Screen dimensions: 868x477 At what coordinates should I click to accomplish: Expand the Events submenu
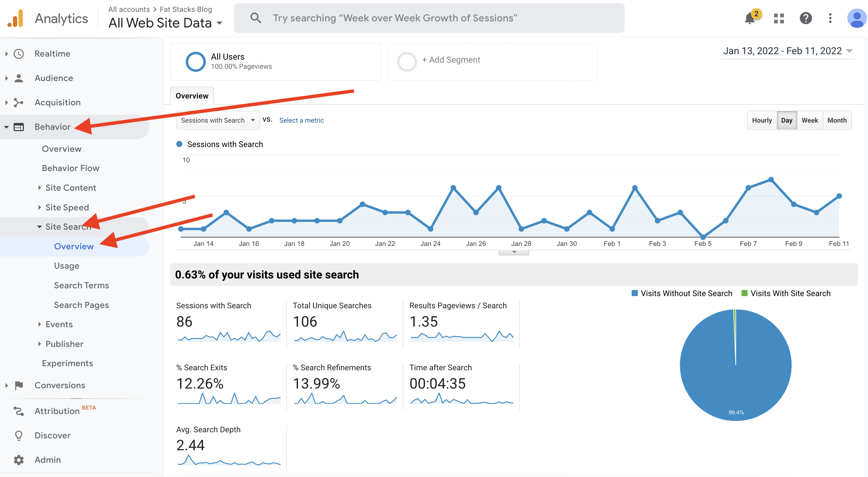point(39,324)
